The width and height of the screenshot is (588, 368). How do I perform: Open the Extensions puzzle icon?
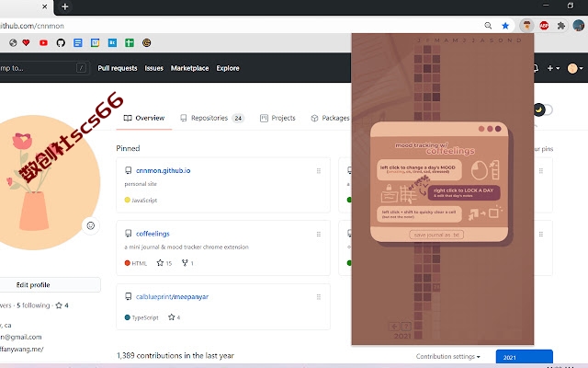pyautogui.click(x=561, y=26)
